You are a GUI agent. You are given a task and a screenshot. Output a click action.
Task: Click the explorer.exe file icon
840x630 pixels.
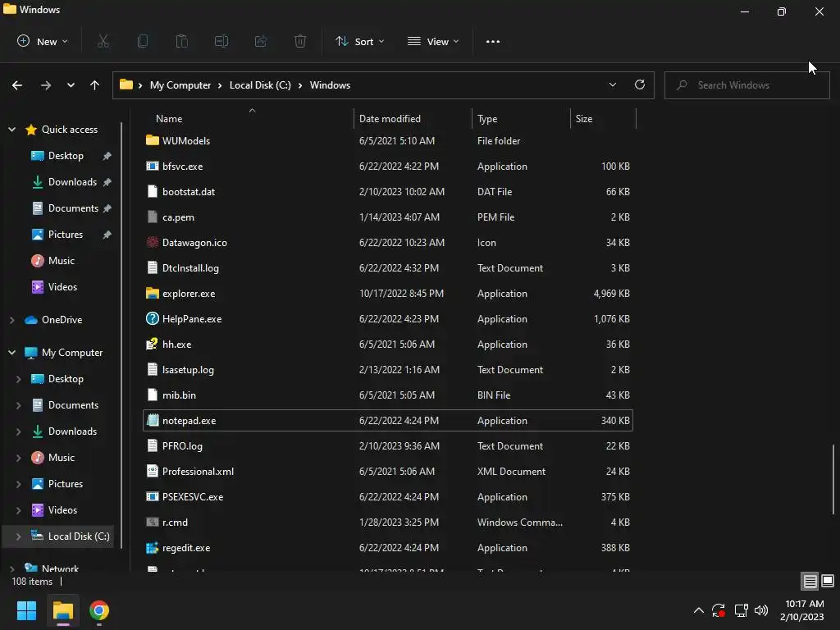(152, 294)
